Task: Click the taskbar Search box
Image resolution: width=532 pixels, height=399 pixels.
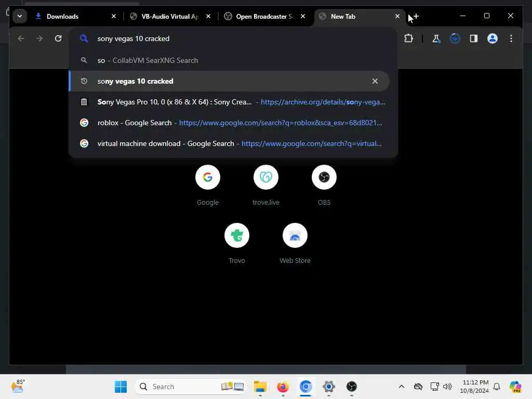Action: click(191, 387)
